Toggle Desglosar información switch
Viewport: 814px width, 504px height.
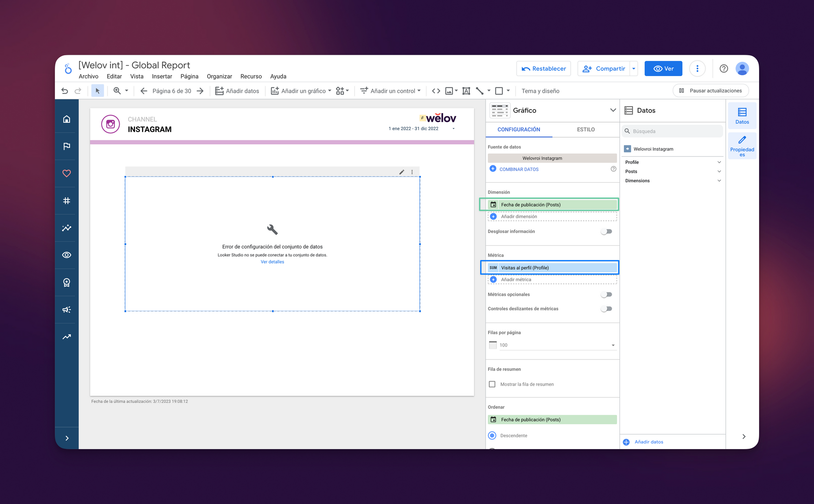pos(606,231)
